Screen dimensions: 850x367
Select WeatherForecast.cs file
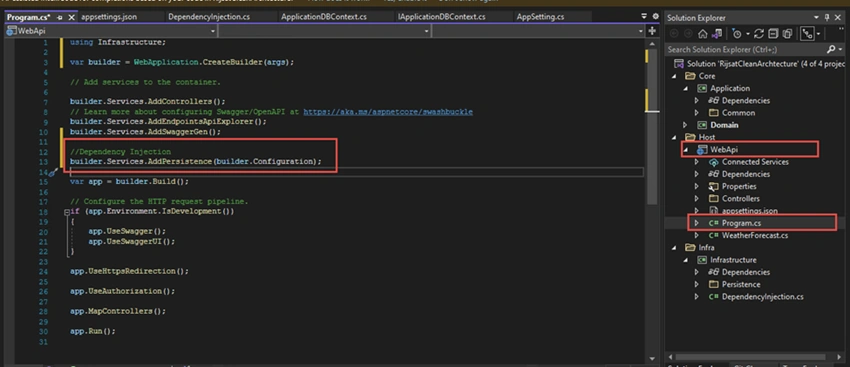755,235
